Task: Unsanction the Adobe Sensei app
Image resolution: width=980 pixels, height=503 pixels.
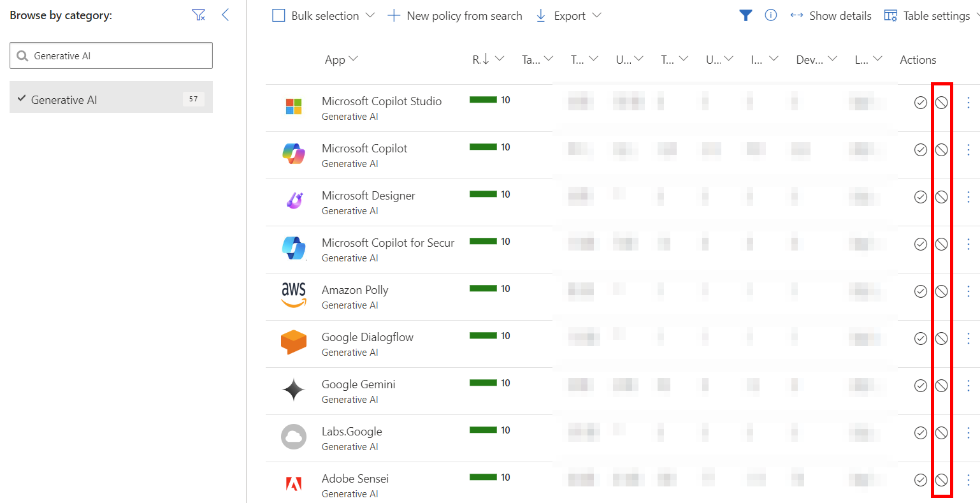Action: click(x=941, y=480)
